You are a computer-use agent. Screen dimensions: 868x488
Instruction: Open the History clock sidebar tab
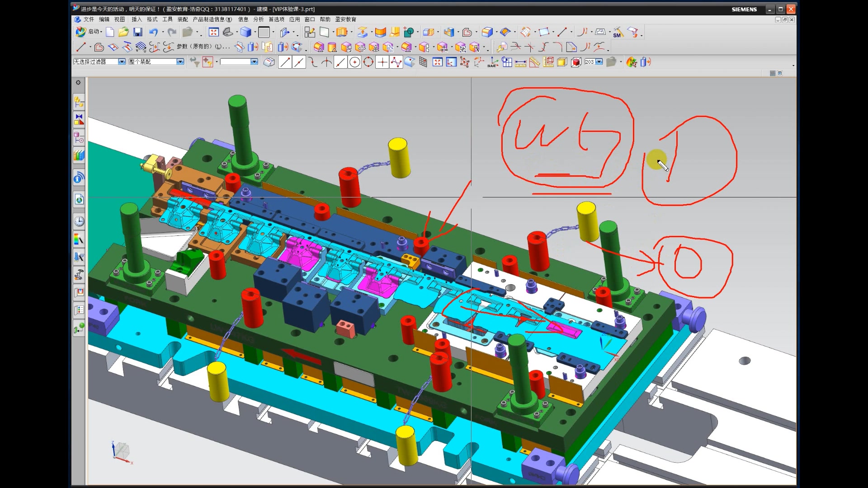coord(79,221)
